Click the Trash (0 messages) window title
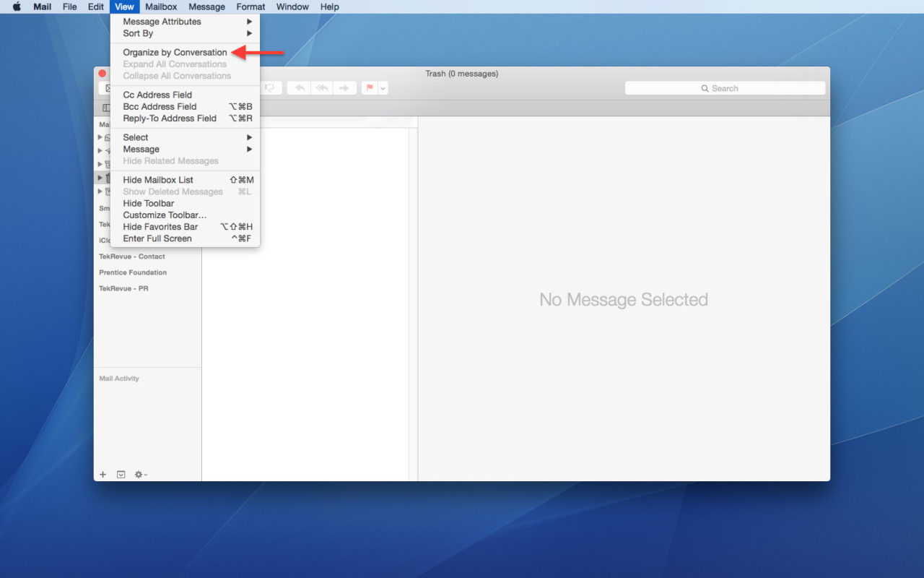The height and width of the screenshot is (578, 924). tap(462, 74)
